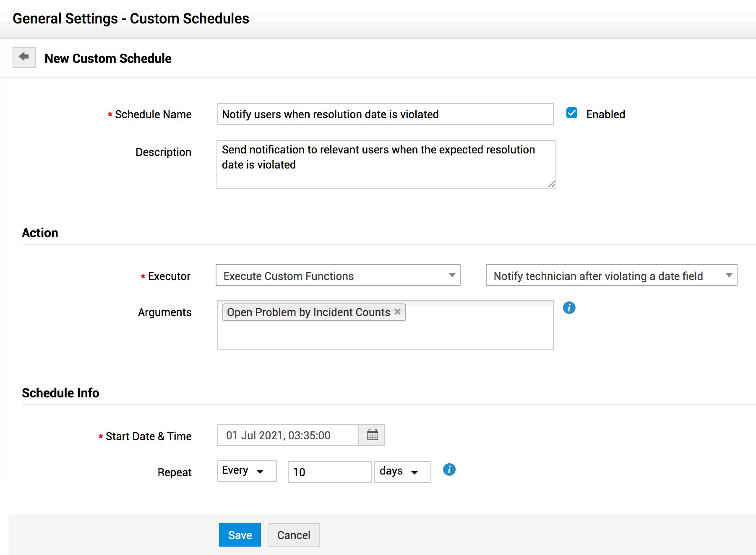Screen dimensions: 756x555
Task: Select the repeat interval field showing 10
Action: click(329, 472)
